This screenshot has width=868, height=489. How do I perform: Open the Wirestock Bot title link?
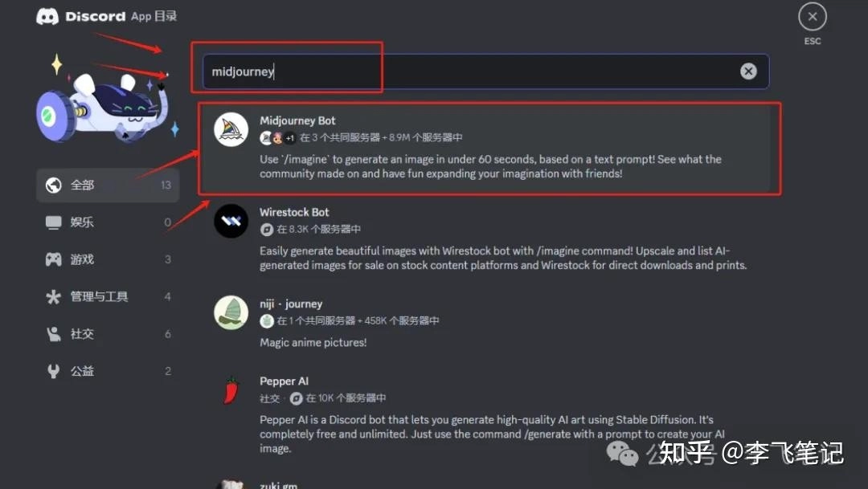pyautogui.click(x=294, y=213)
